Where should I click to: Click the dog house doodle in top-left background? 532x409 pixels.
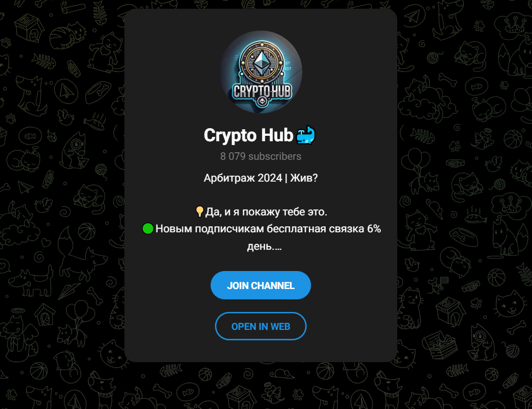click(30, 28)
